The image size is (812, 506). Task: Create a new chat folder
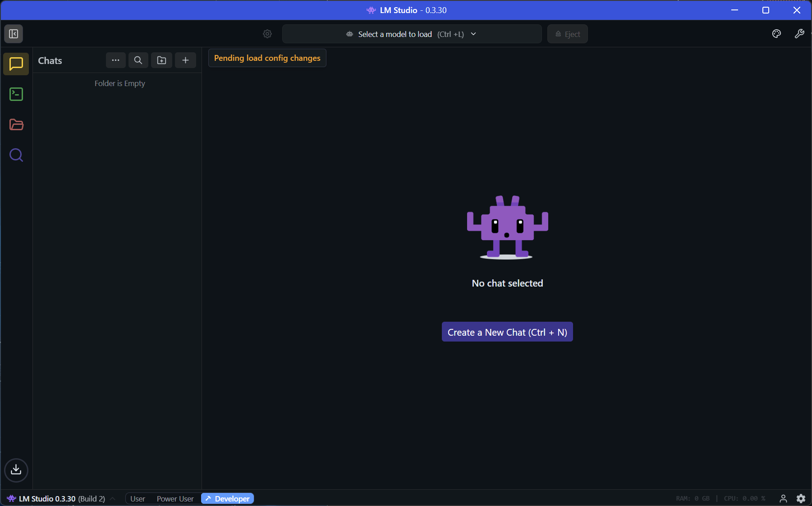162,60
